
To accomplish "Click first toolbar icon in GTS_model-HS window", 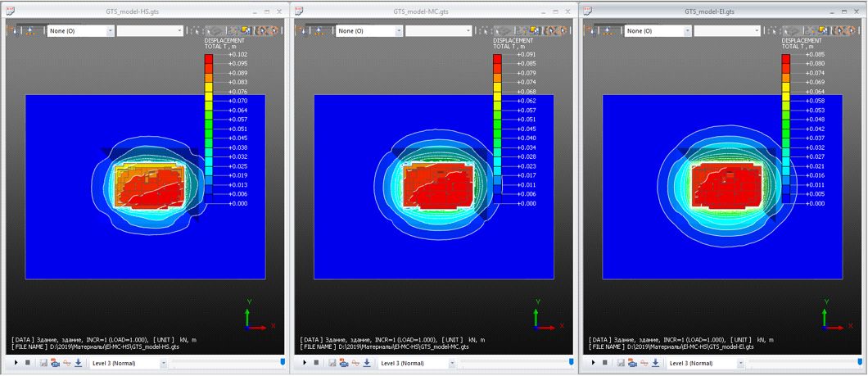I will (x=14, y=30).
